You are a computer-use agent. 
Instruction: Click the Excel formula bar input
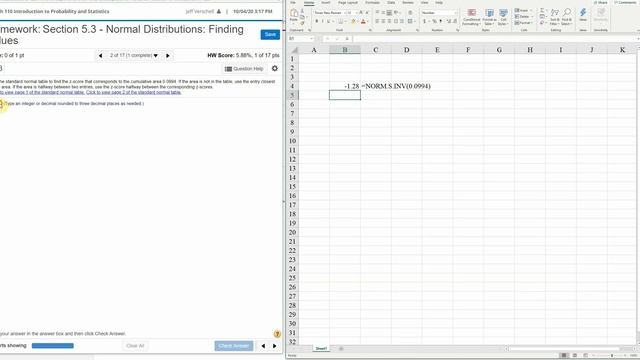click(495, 39)
